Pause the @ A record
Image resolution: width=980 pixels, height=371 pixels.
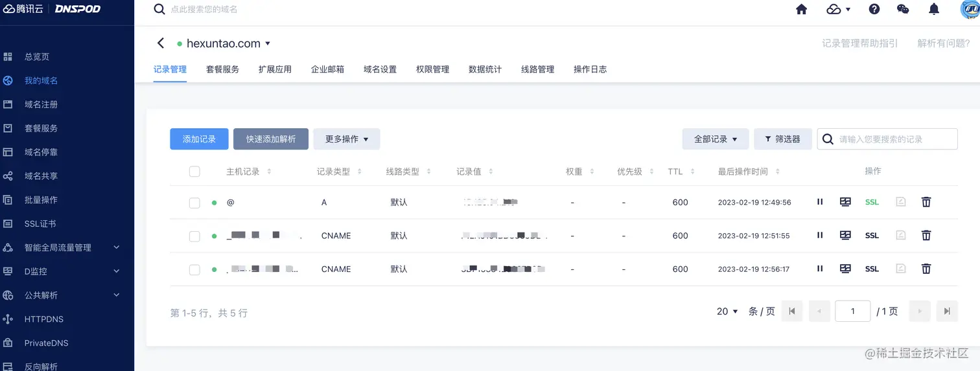[x=820, y=202]
